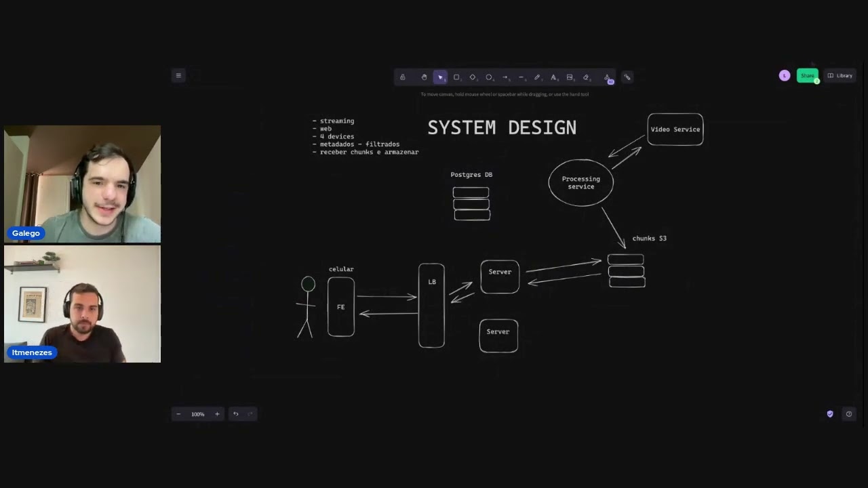
Task: Click the 'receber chunks e armazenar' note line
Action: (366, 152)
